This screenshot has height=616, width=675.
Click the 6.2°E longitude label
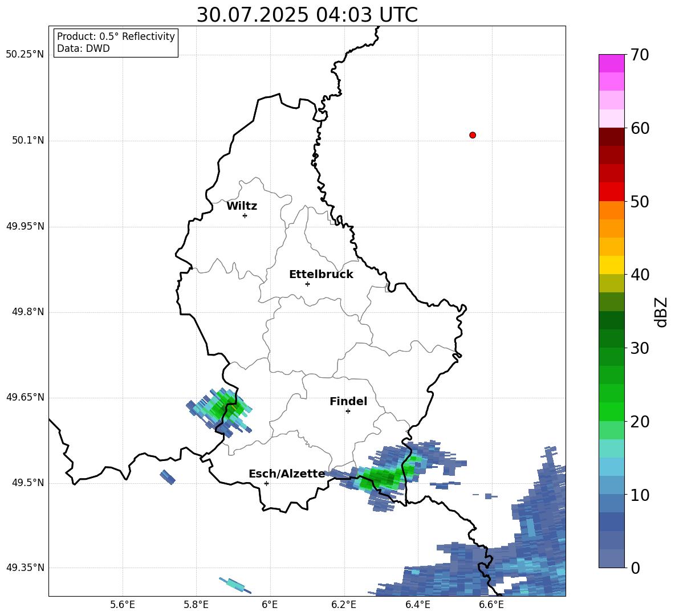(344, 605)
